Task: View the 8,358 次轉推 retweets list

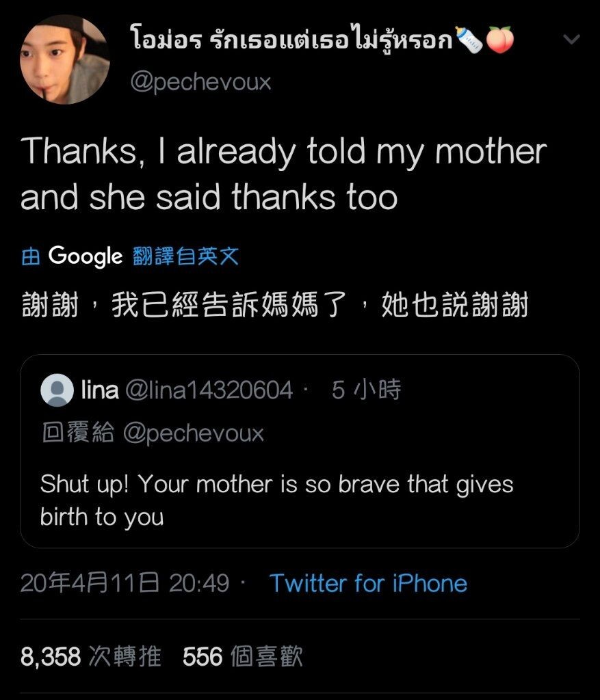Action: click(x=91, y=657)
